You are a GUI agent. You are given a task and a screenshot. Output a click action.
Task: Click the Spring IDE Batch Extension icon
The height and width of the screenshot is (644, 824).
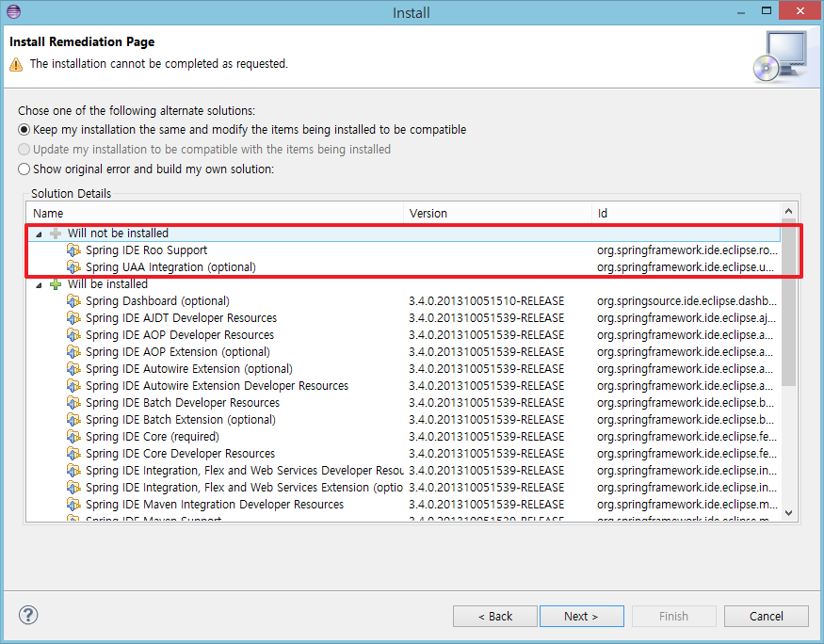coord(73,419)
